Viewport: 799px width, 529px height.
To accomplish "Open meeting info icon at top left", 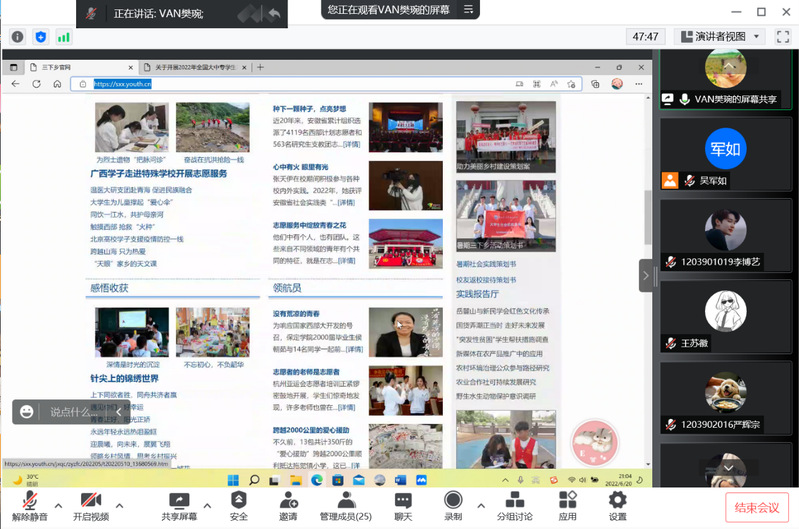I will pyautogui.click(x=17, y=37).
